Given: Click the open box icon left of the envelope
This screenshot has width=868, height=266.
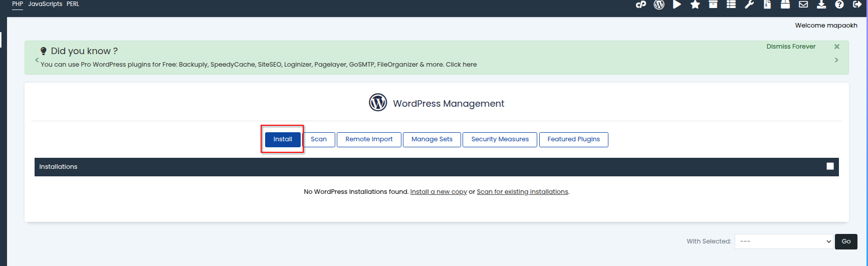Looking at the screenshot, I should (785, 5).
